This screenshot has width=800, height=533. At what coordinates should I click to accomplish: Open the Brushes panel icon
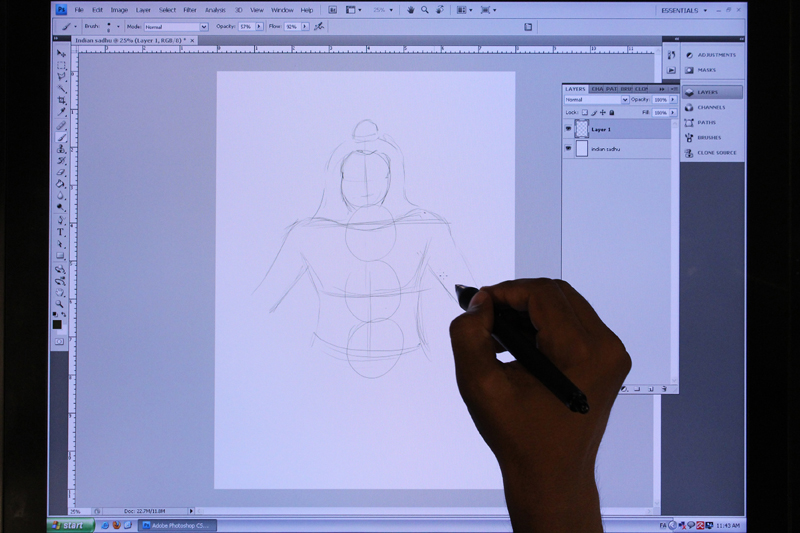pyautogui.click(x=708, y=138)
